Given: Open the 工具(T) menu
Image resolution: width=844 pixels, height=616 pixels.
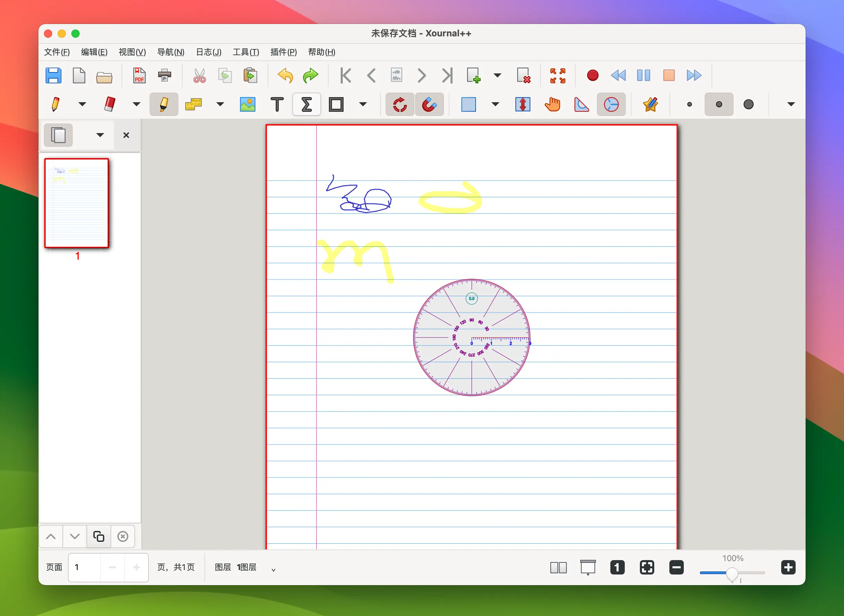Looking at the screenshot, I should 245,52.
